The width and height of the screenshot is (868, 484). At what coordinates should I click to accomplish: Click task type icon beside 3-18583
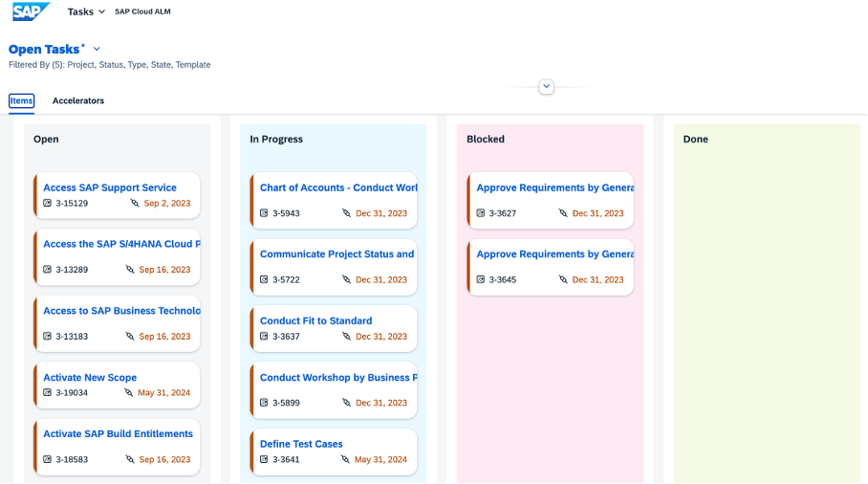pos(48,459)
